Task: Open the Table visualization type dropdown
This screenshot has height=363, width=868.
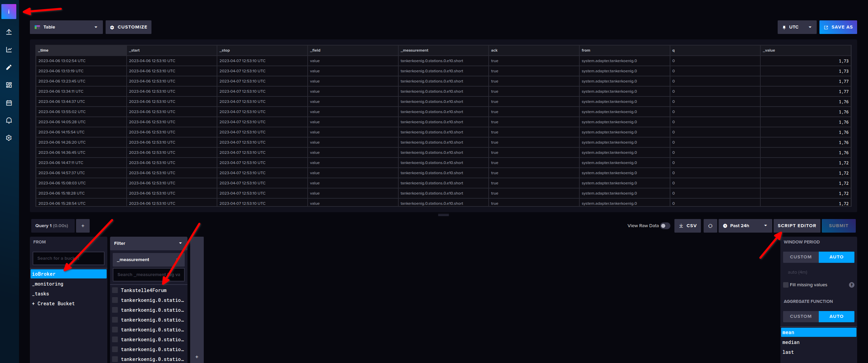Action: (66, 27)
